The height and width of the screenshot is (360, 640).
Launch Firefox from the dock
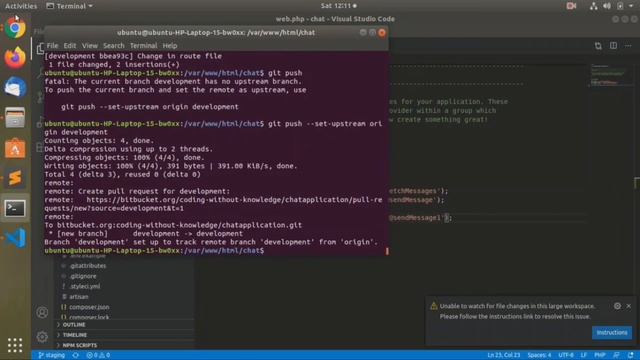tap(15, 58)
